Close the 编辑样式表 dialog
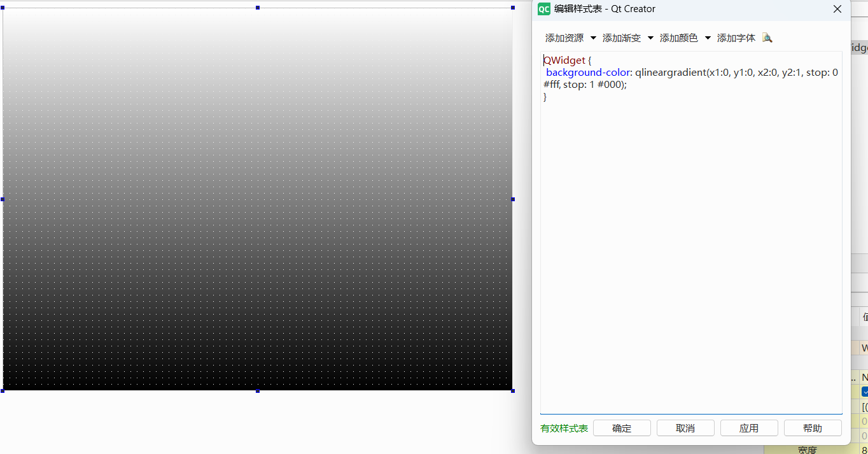 (837, 9)
